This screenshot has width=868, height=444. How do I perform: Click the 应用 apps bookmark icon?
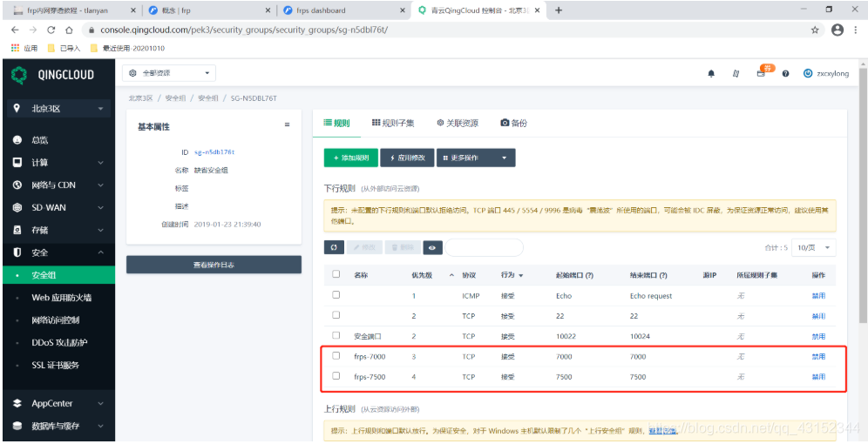[16, 48]
